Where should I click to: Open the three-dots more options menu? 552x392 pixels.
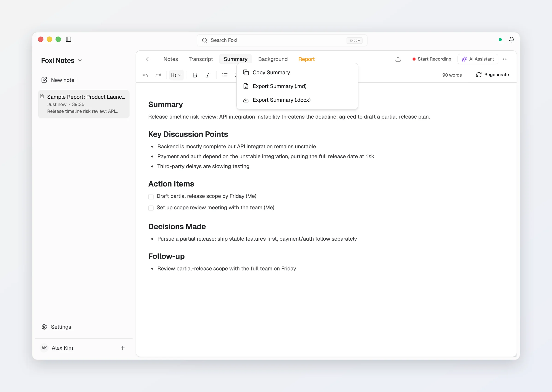pyautogui.click(x=505, y=59)
